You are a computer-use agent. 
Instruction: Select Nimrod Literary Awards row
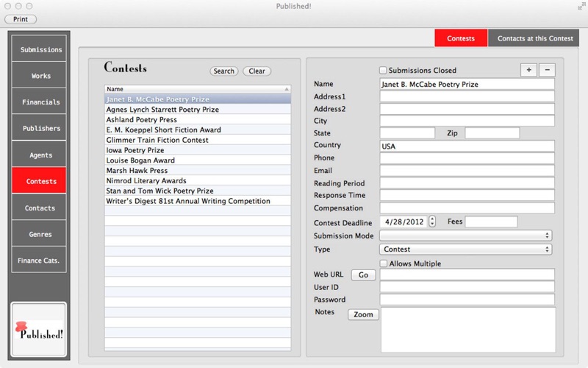click(x=198, y=180)
